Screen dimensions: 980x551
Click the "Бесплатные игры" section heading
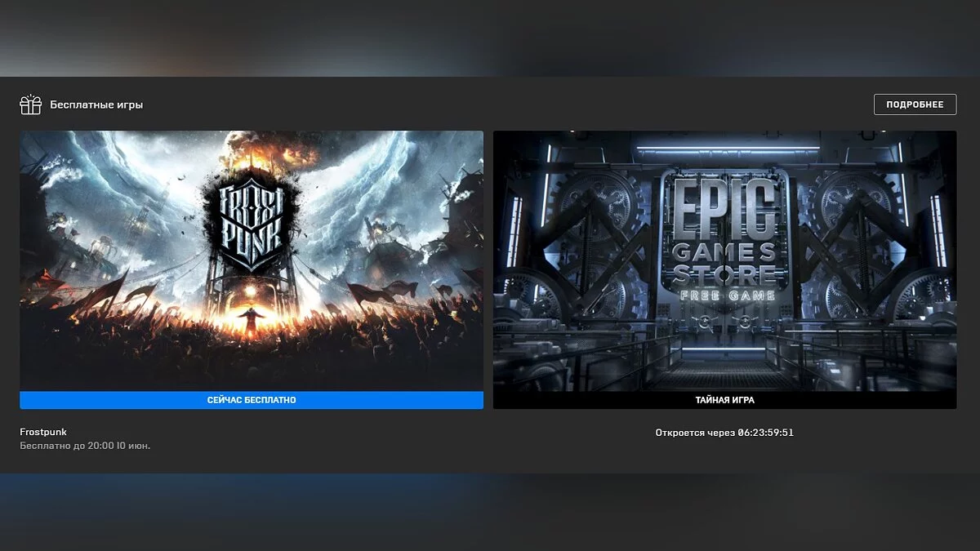click(x=96, y=104)
